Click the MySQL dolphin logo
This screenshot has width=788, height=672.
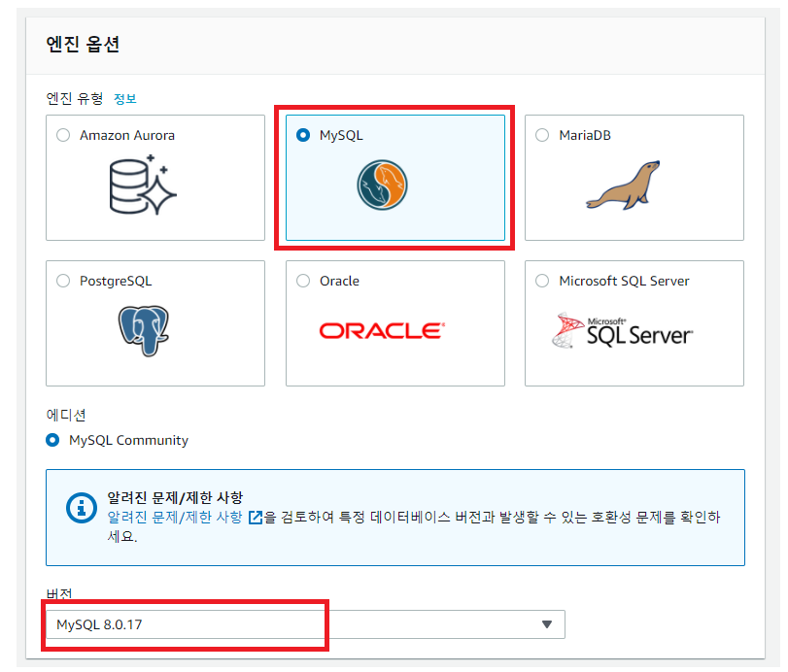pyautogui.click(x=383, y=185)
